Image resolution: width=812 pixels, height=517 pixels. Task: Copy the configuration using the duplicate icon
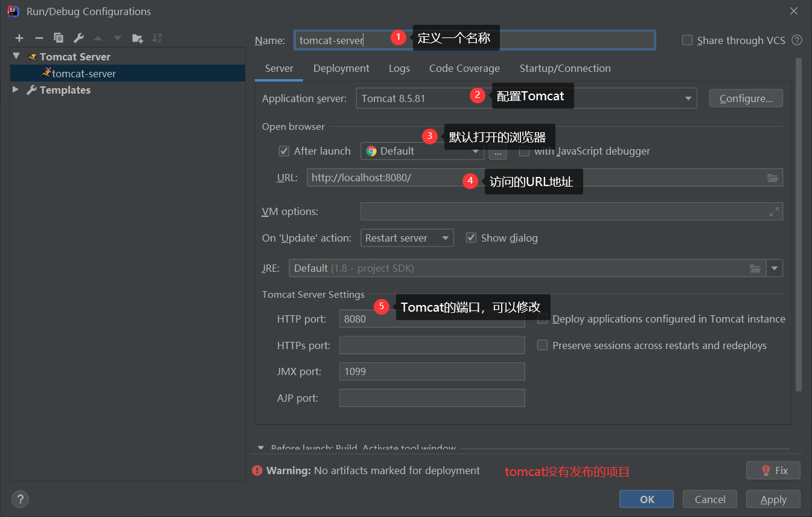[59, 38]
